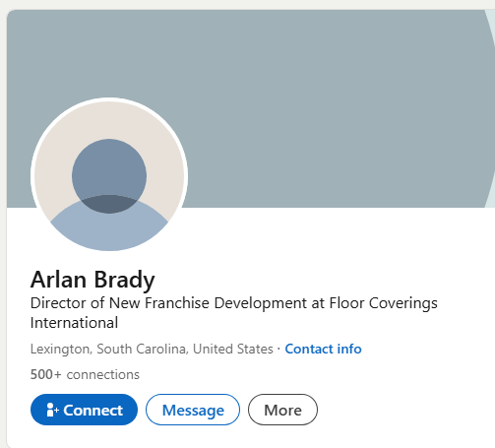Click "United States" in the location line
The height and width of the screenshot is (448, 495).
pyautogui.click(x=233, y=349)
